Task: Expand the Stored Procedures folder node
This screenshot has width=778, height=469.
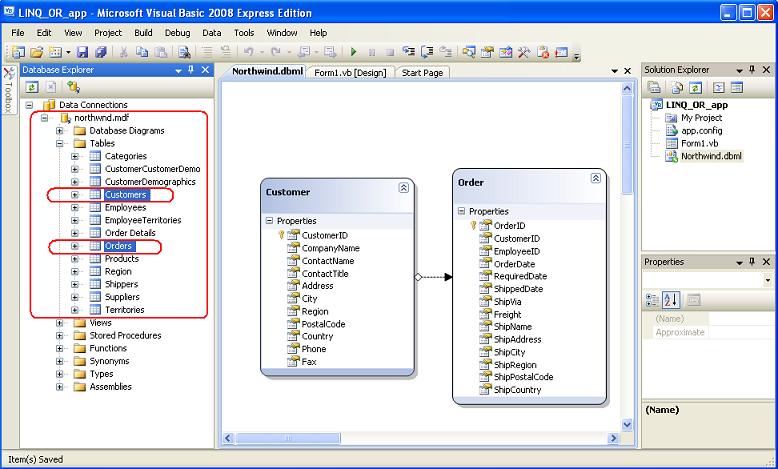Action: point(60,335)
